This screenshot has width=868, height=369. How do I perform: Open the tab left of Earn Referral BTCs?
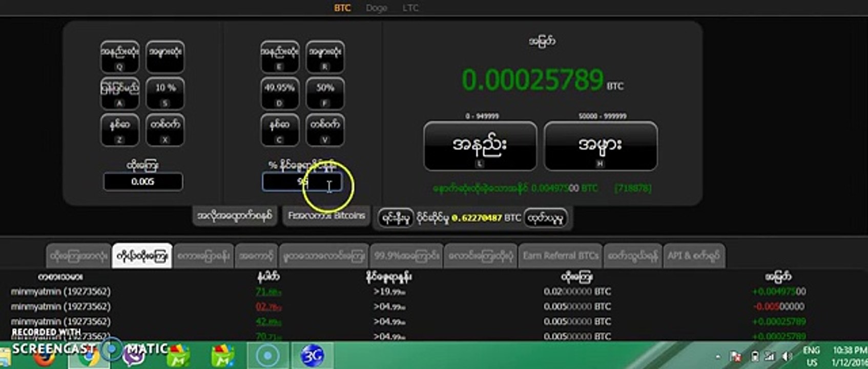[481, 256]
